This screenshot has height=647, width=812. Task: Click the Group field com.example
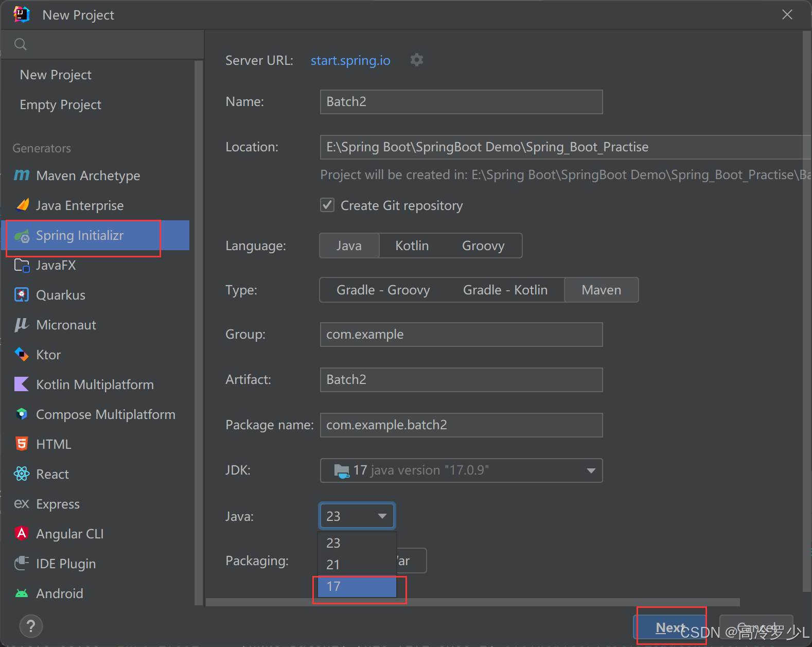(461, 335)
